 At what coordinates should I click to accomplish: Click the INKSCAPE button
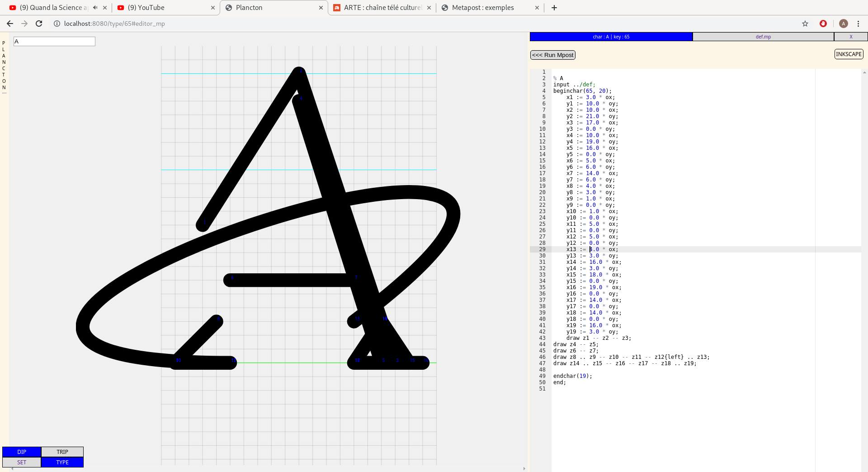pyautogui.click(x=849, y=54)
